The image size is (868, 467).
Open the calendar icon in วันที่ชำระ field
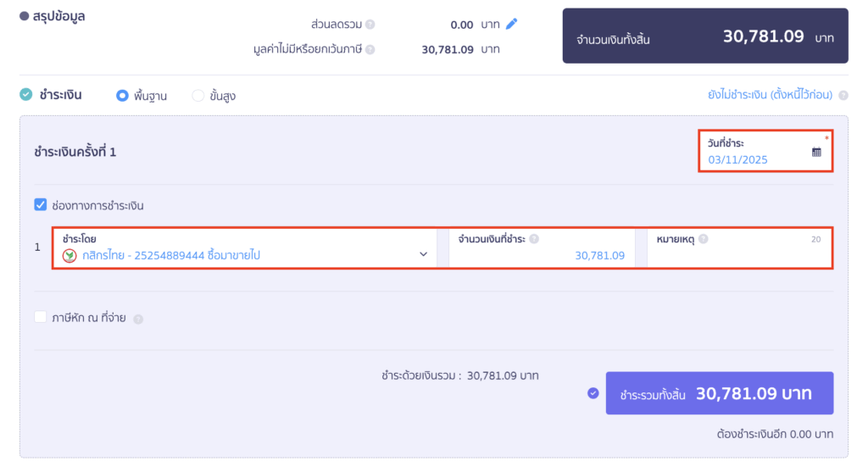tap(816, 152)
